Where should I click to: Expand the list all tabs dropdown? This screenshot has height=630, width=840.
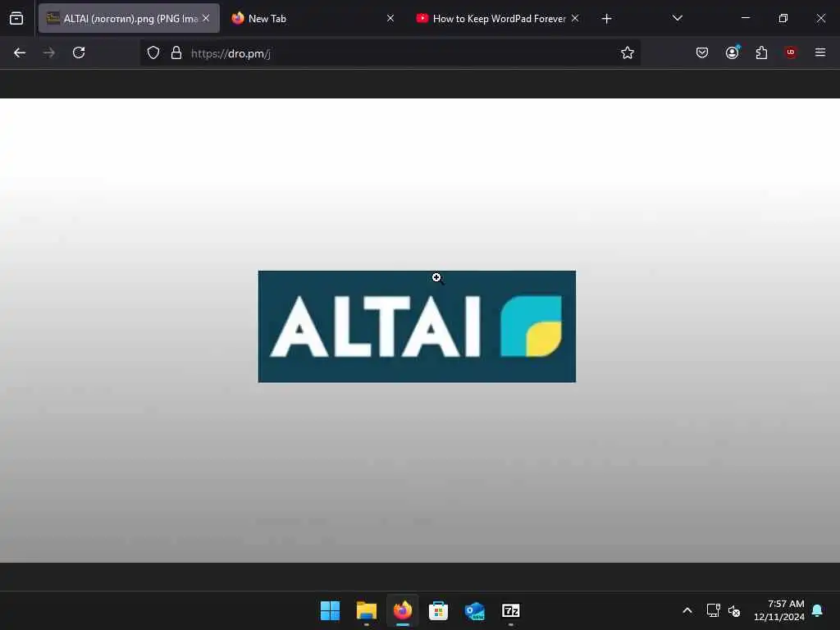(677, 18)
